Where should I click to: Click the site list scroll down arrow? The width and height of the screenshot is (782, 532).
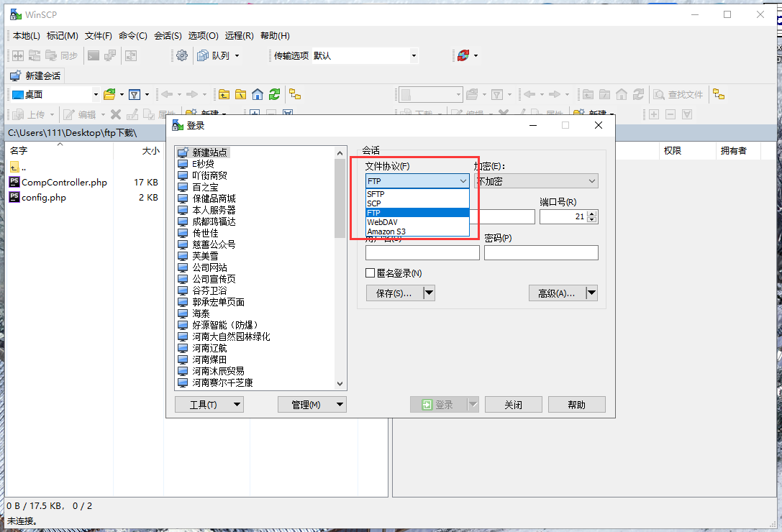(340, 383)
